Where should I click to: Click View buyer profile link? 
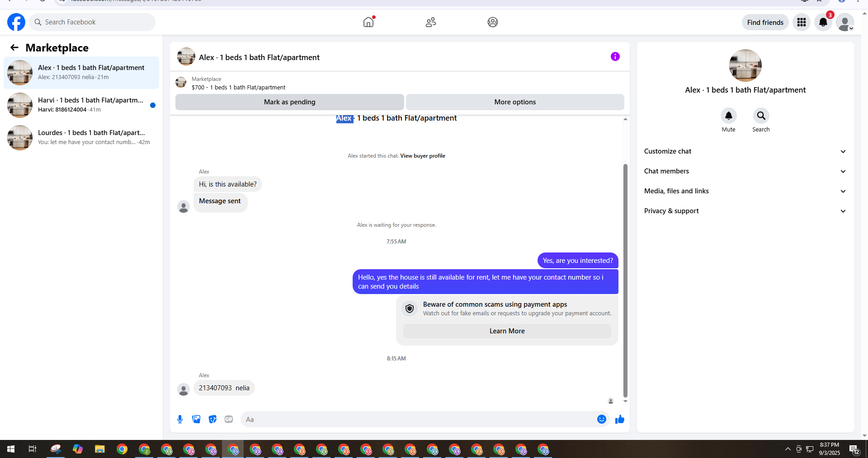click(x=423, y=156)
